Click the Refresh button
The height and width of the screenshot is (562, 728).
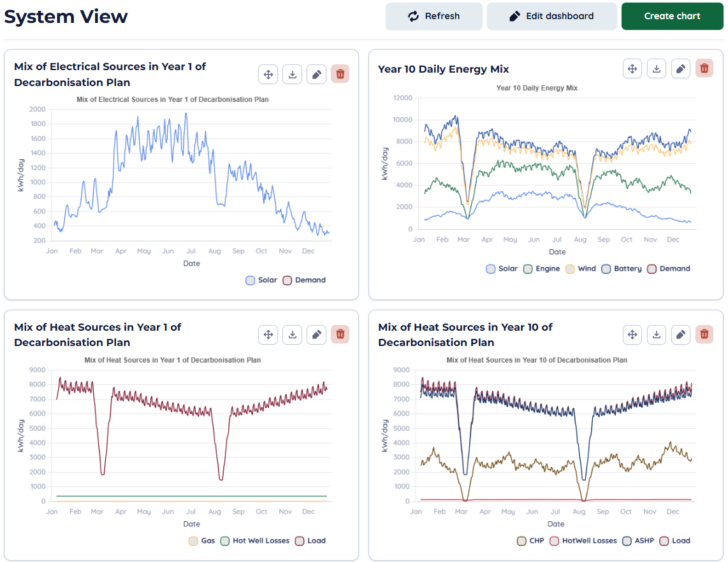tap(433, 17)
